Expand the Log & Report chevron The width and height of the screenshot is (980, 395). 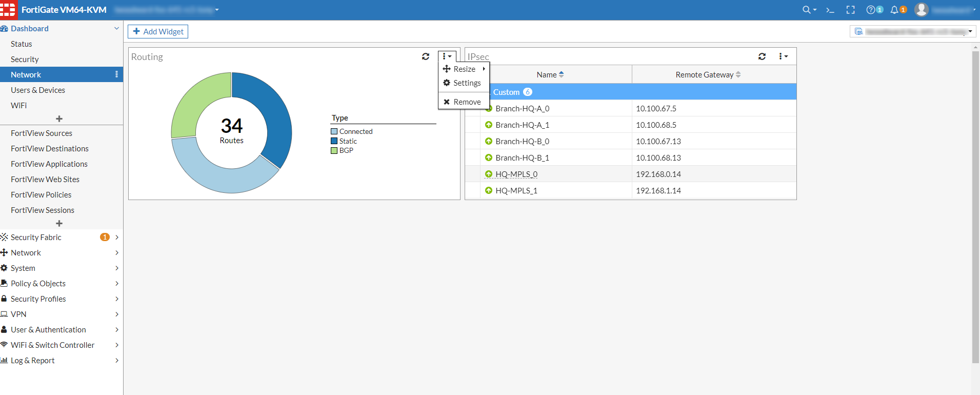pyautogui.click(x=117, y=360)
